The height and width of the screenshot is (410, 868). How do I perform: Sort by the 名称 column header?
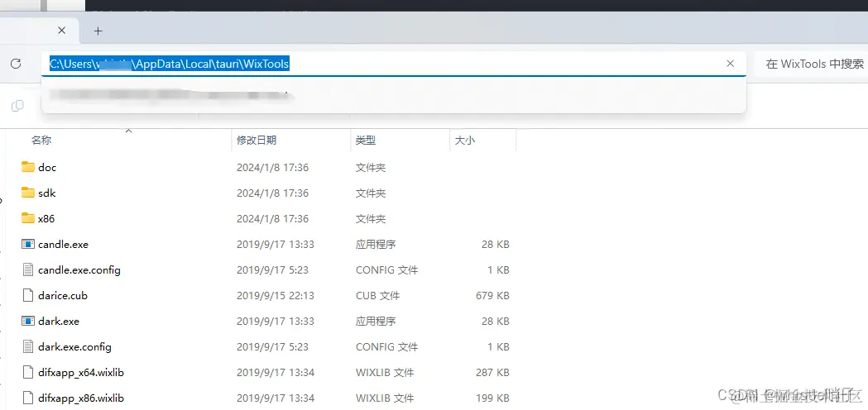(x=41, y=141)
